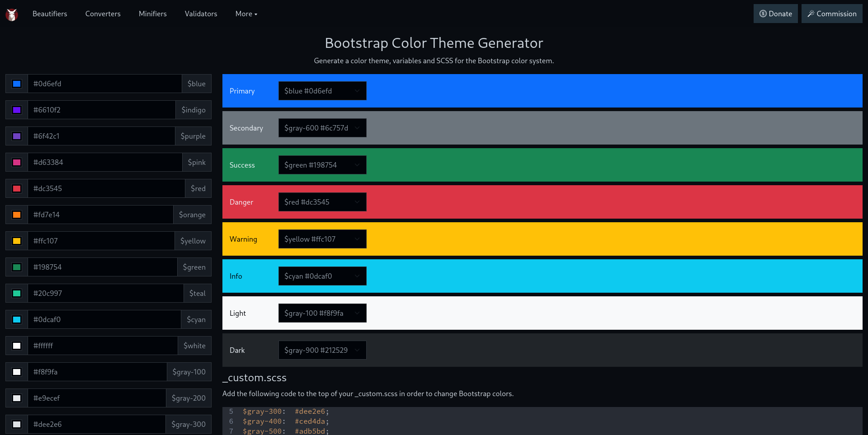The image size is (868, 435).
Task: Click the Commission button
Action: [x=832, y=14]
